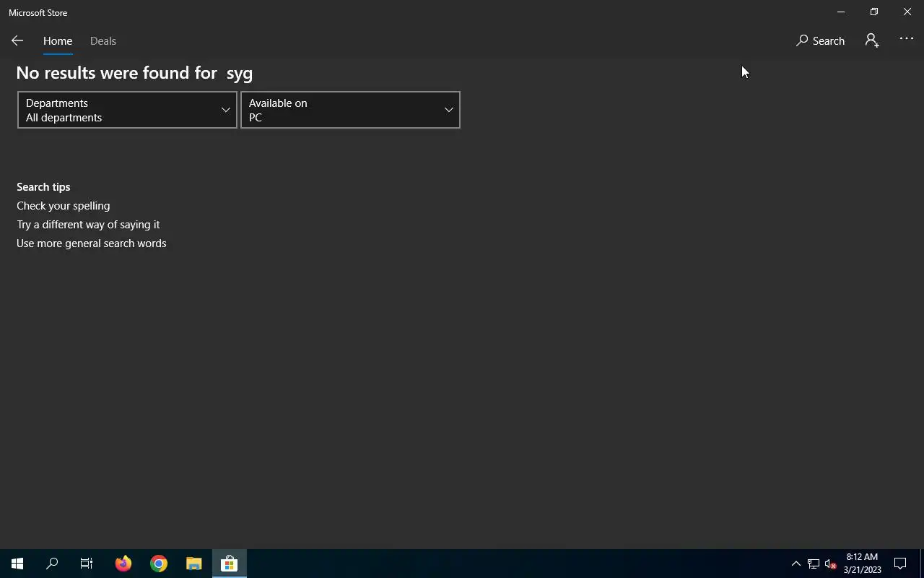Restore down the Microsoft Store window
The width and height of the screenshot is (924, 578).
[874, 12]
